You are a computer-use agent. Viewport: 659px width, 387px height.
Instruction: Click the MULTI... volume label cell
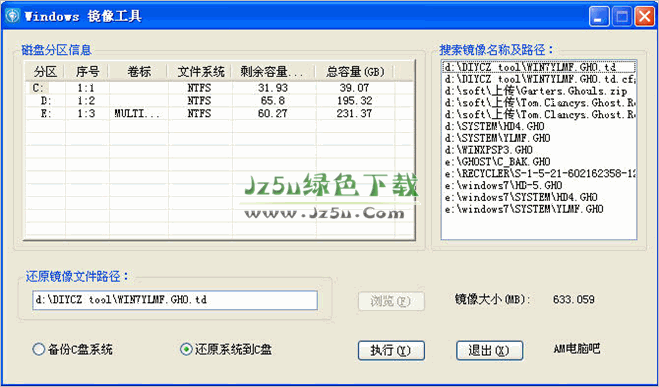(137, 113)
